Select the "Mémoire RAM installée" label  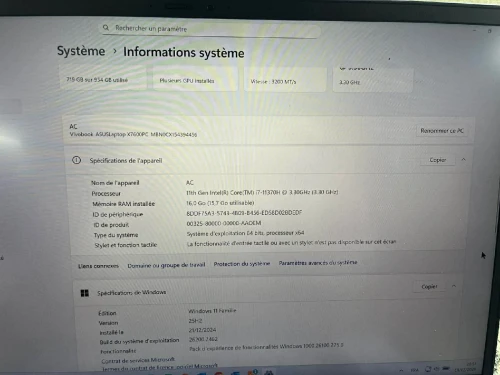coord(124,204)
